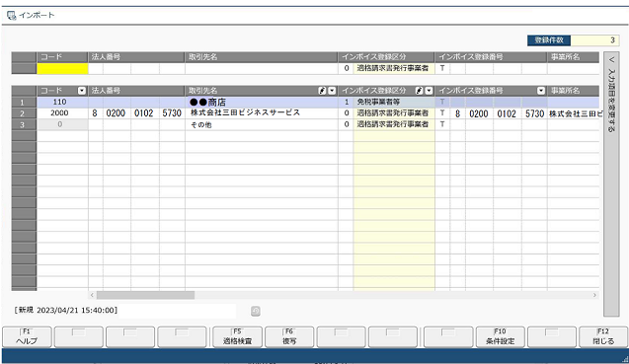Open the 取引先名 column filter dropdown
This screenshot has width=629, height=364.
(332, 91)
